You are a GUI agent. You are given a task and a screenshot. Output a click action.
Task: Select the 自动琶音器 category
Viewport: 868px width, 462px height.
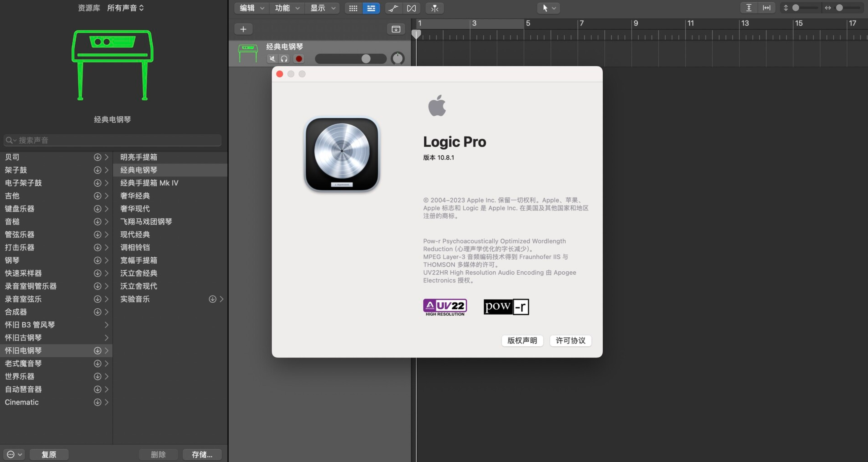pyautogui.click(x=56, y=389)
